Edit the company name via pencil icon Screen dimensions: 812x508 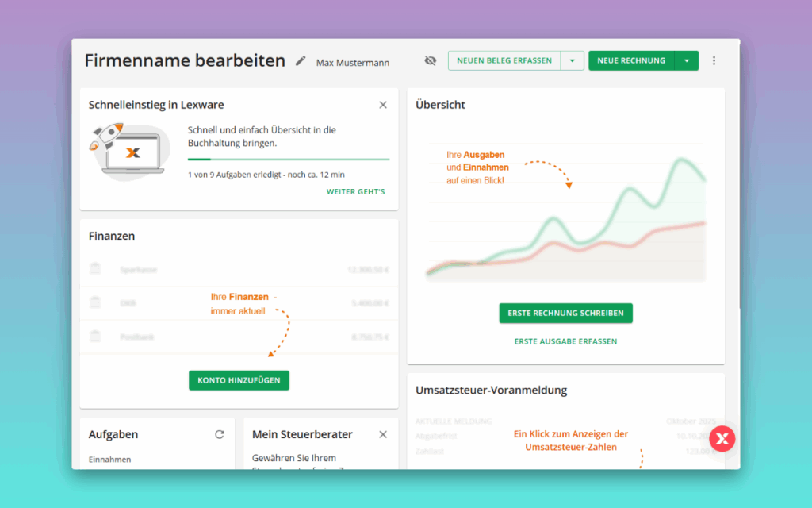point(300,60)
